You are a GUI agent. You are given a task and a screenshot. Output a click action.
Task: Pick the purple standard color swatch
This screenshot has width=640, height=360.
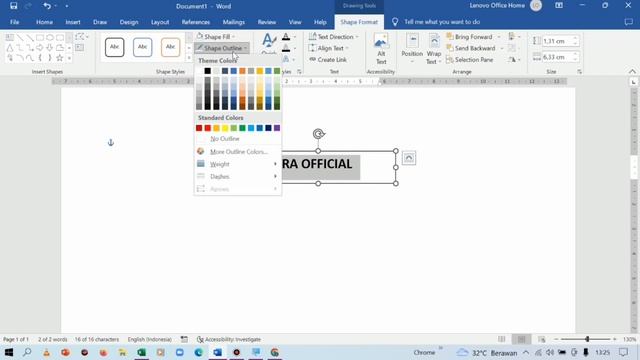tap(277, 128)
